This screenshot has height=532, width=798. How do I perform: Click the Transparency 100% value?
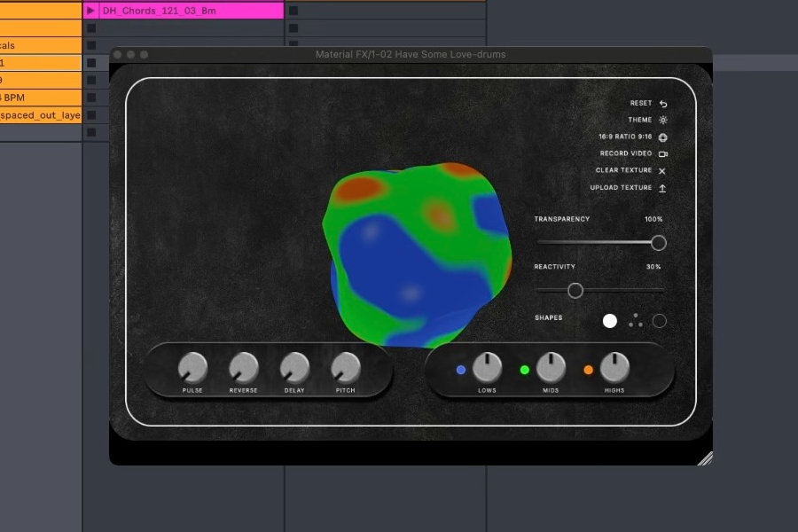click(x=653, y=219)
